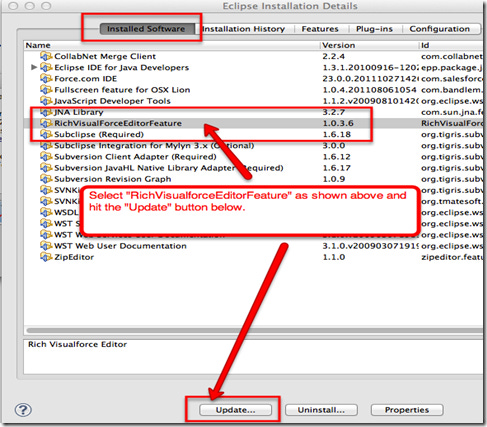
Task: Sort the list by the Name column header
Action: click(x=172, y=45)
